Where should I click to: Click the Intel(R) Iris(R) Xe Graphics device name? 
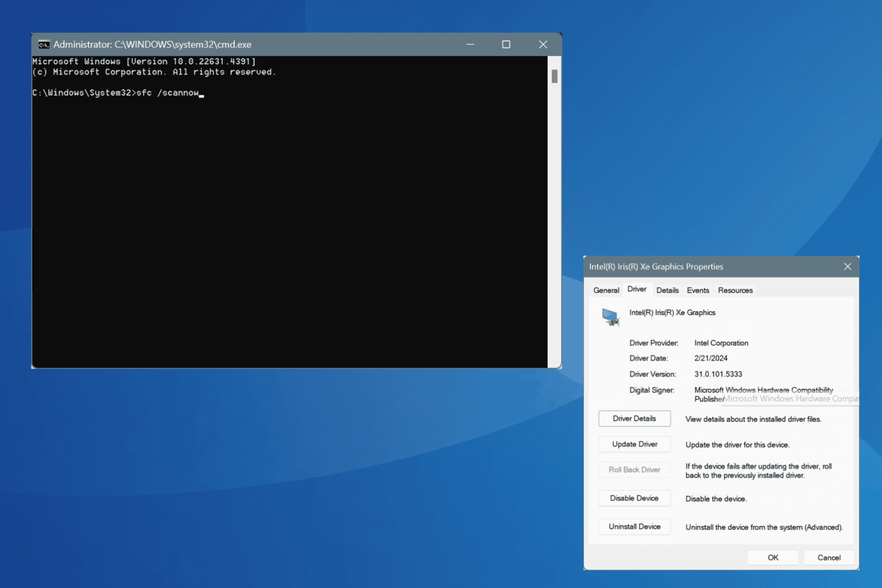coord(672,312)
